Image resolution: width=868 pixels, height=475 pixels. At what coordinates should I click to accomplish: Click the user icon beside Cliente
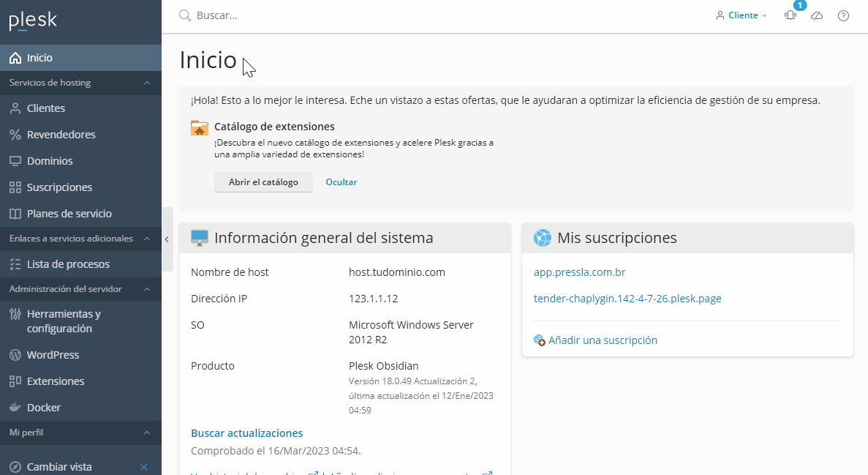pos(720,15)
